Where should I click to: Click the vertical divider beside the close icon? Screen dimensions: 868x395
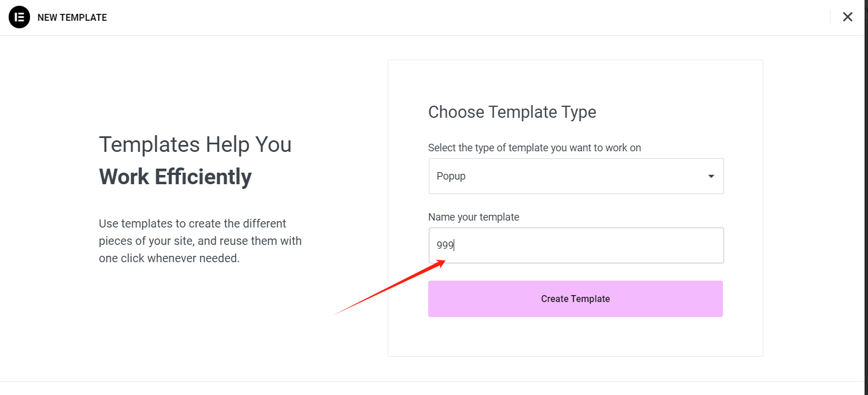[830, 17]
